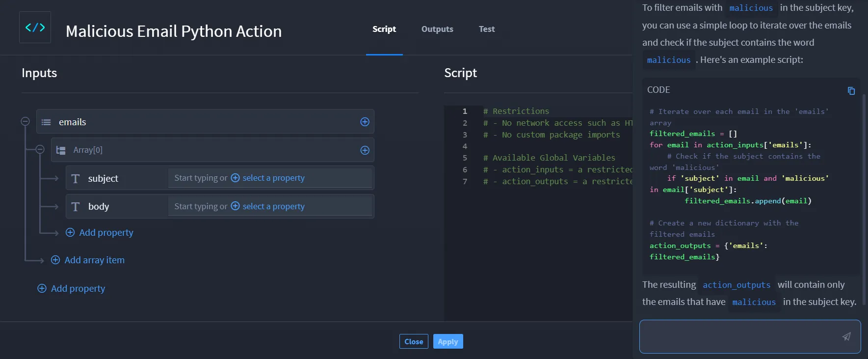
Task: Switch to the Outputs tab
Action: [x=437, y=29]
